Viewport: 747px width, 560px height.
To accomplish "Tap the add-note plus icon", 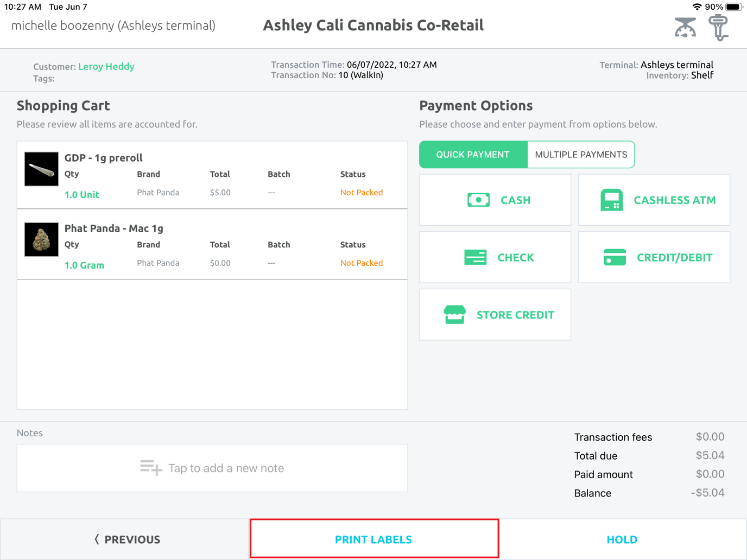I will coord(151,468).
